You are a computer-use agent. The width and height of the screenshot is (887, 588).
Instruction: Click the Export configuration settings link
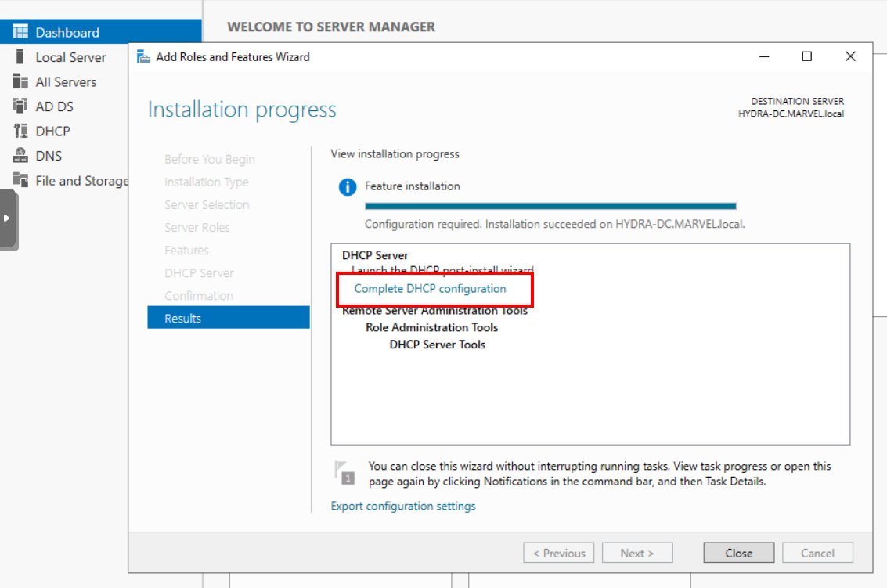[x=403, y=506]
